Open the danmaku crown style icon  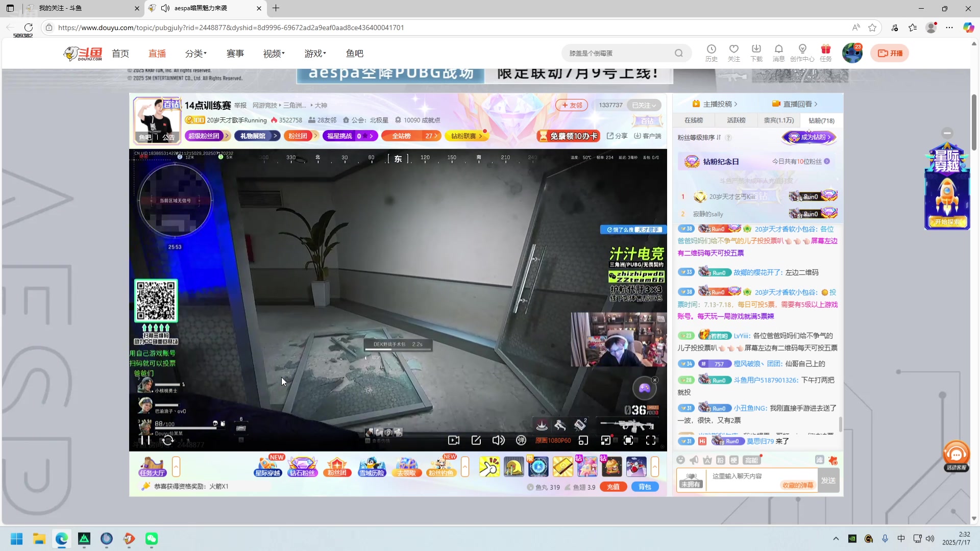tap(707, 460)
